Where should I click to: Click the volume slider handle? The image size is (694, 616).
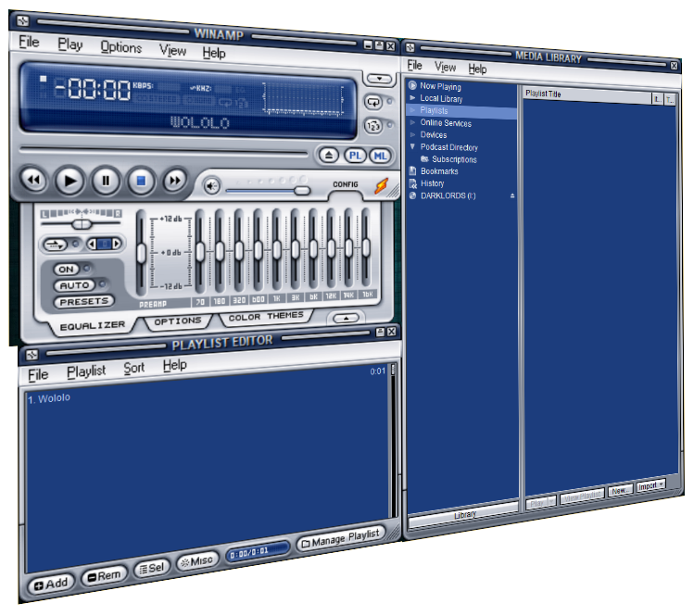[302, 190]
